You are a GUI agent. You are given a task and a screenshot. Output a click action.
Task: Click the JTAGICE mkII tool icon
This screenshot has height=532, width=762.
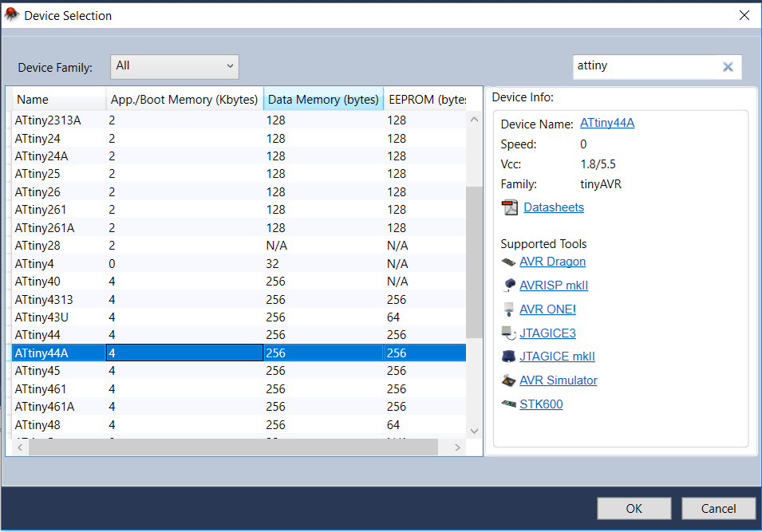tap(508, 356)
